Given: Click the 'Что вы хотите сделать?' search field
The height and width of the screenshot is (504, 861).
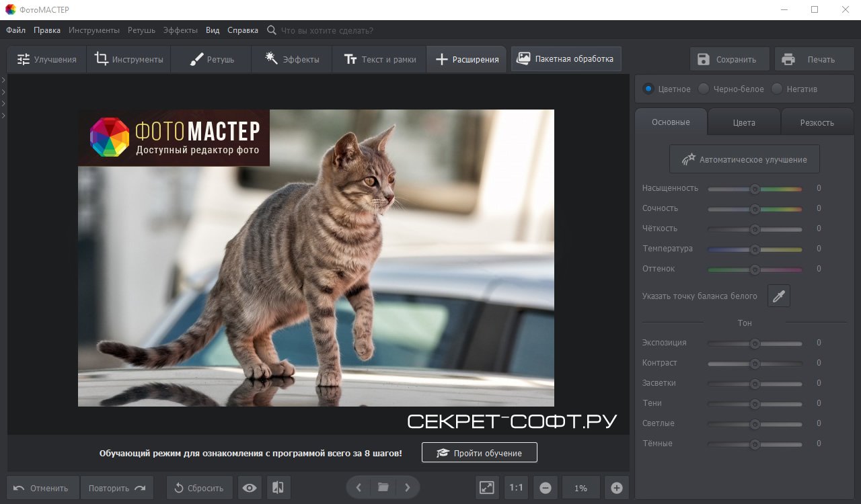Looking at the screenshot, I should [327, 30].
